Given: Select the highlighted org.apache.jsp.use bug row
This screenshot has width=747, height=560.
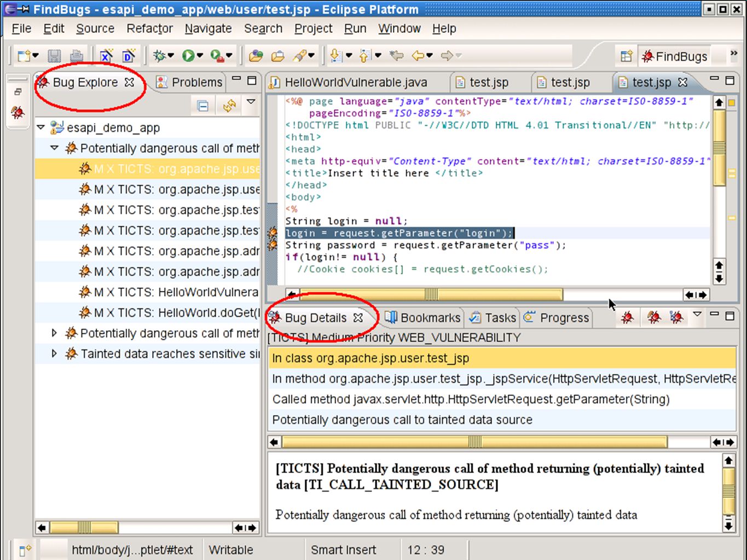Looking at the screenshot, I should pos(148,169).
